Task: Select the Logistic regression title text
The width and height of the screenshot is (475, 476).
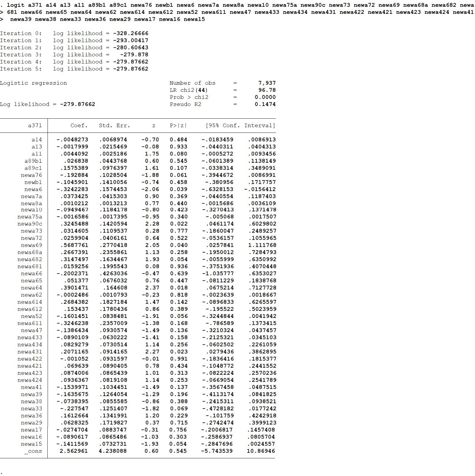Action: (x=34, y=83)
